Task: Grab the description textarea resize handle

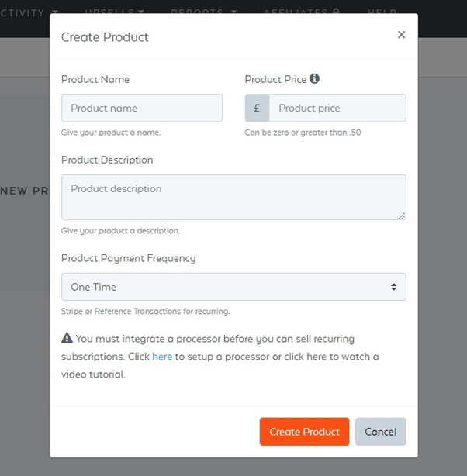Action: coord(402,216)
